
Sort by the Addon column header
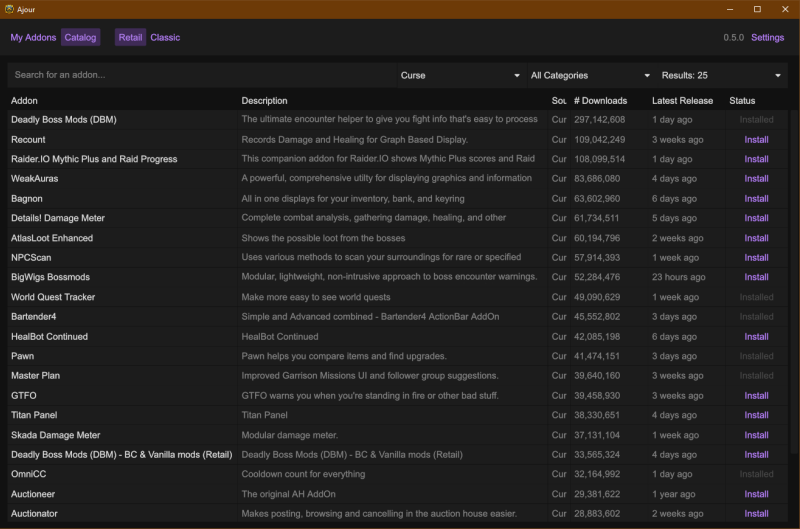[24, 100]
